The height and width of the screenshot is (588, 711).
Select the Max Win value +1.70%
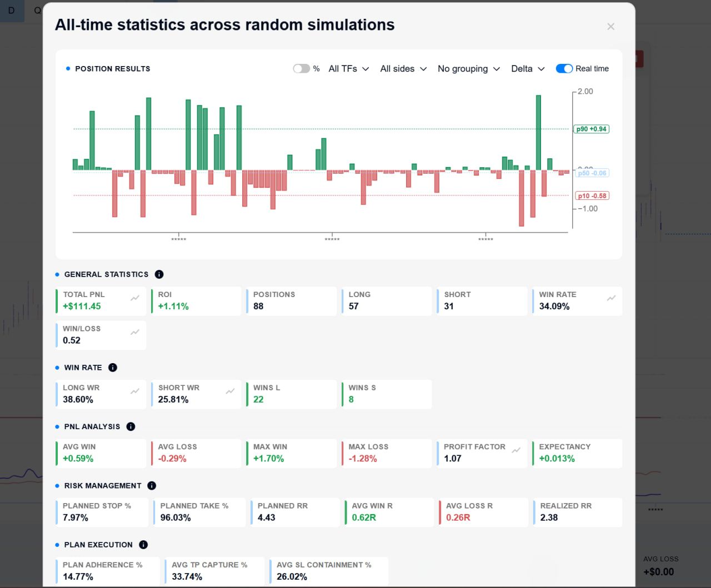coord(269,459)
